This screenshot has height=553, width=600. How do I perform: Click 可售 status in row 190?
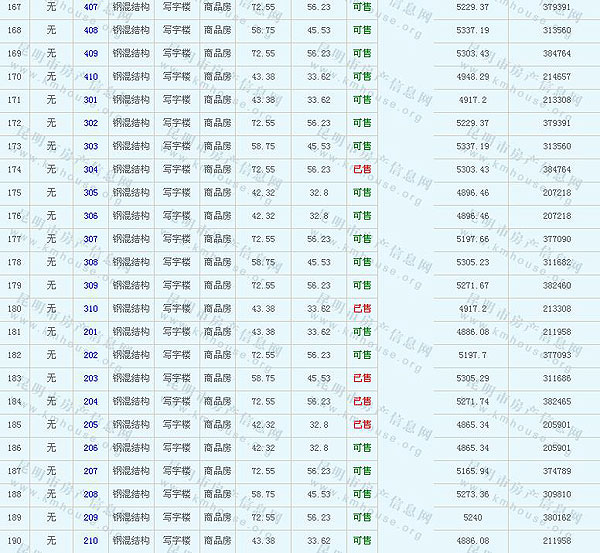tap(362, 541)
